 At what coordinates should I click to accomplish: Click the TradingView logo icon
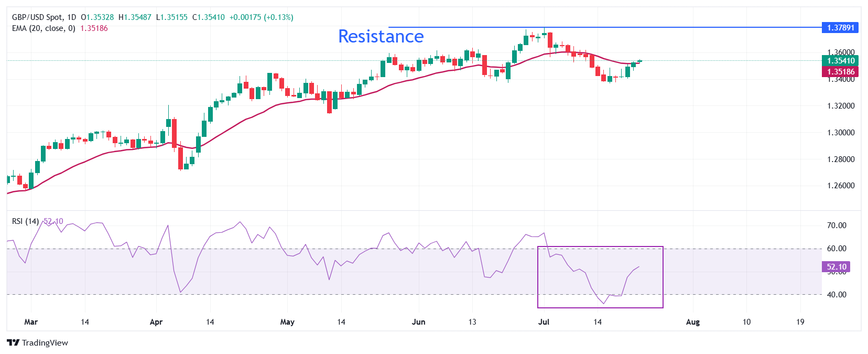[13, 342]
